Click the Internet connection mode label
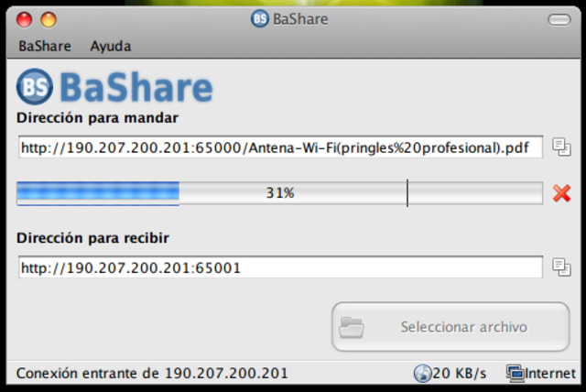The image size is (586, 392). (549, 374)
